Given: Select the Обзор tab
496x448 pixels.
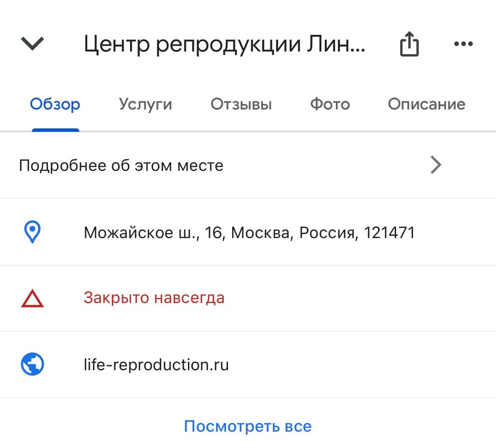Looking at the screenshot, I should pyautogui.click(x=55, y=104).
